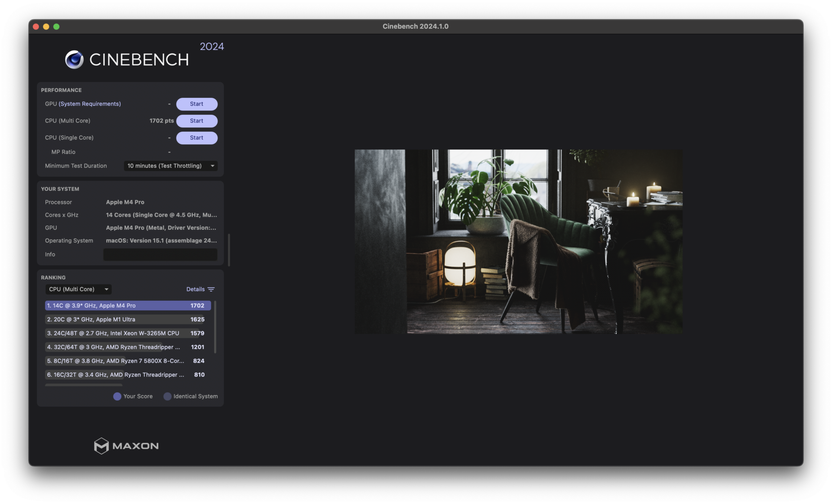The width and height of the screenshot is (832, 504).
Task: Open the System Requirements link
Action: point(90,104)
